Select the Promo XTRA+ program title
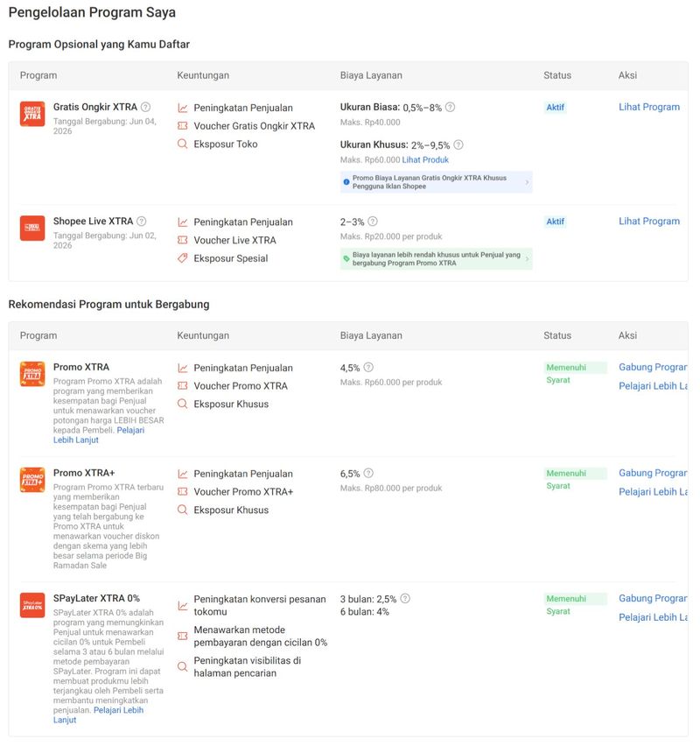This screenshot has width=700, height=746. tap(84, 473)
